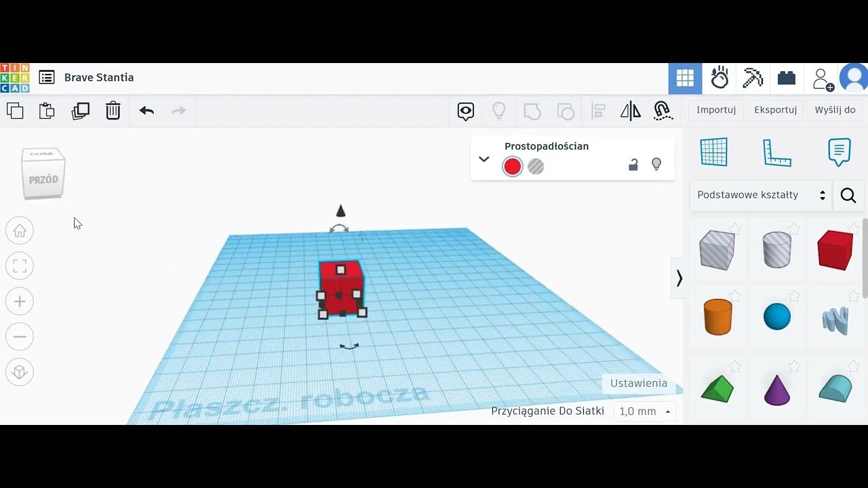Viewport: 868px width, 488px height.
Task: Open the Sim Lab hand icon
Action: coord(719,78)
